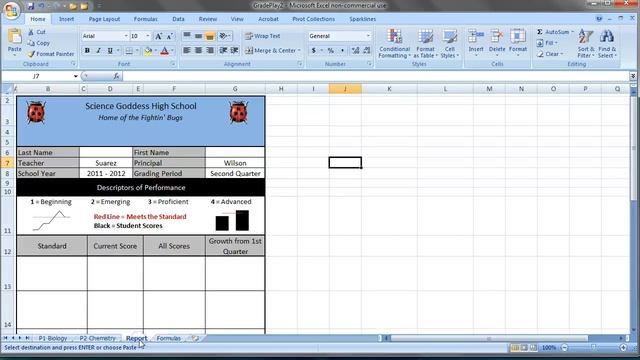Open the P2 Chemistry sheet tab
Image resolution: width=640 pixels, height=360 pixels.
click(97, 338)
